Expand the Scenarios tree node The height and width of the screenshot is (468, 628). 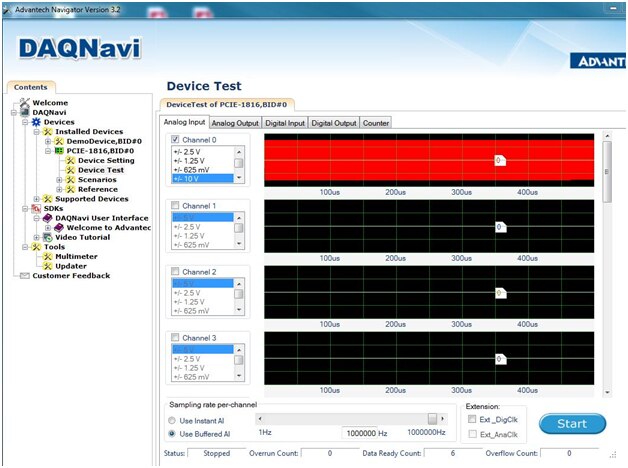(59, 180)
